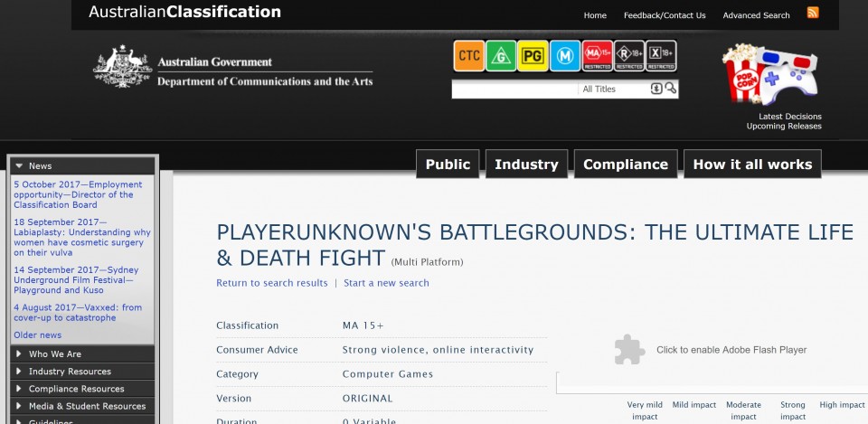
Task: Select the blue M rating icon
Action: click(564, 55)
